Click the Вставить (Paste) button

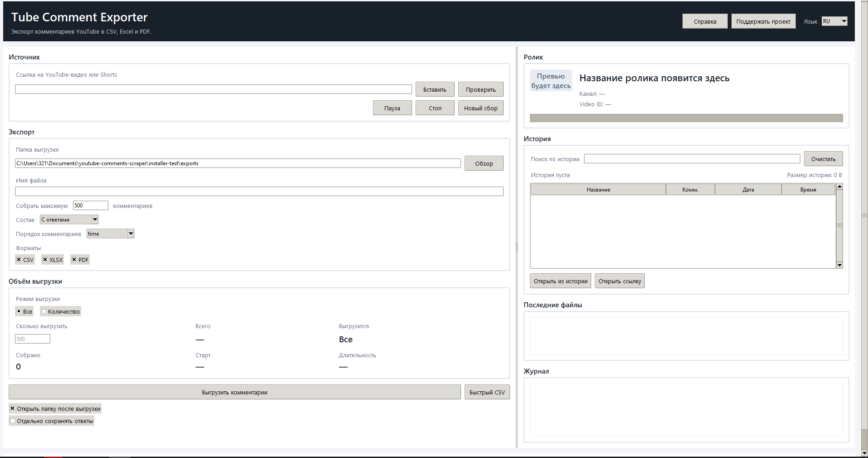pos(435,89)
